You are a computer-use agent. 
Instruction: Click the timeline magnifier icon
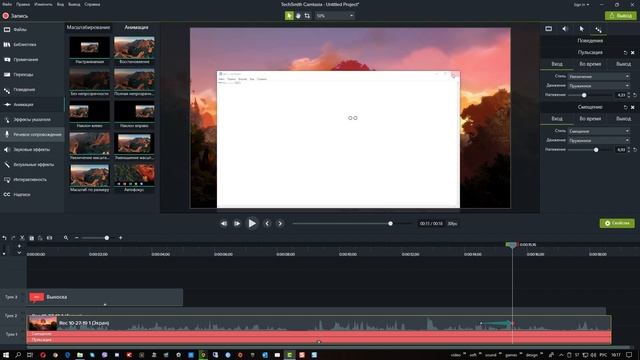point(66,238)
